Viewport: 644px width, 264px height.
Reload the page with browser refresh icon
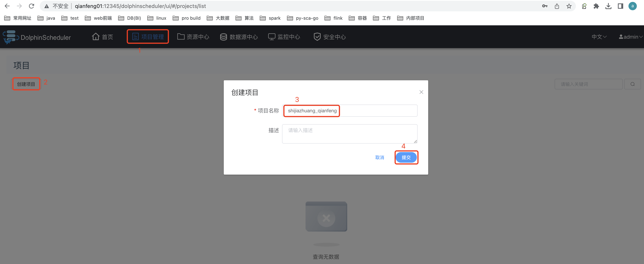pyautogui.click(x=31, y=6)
